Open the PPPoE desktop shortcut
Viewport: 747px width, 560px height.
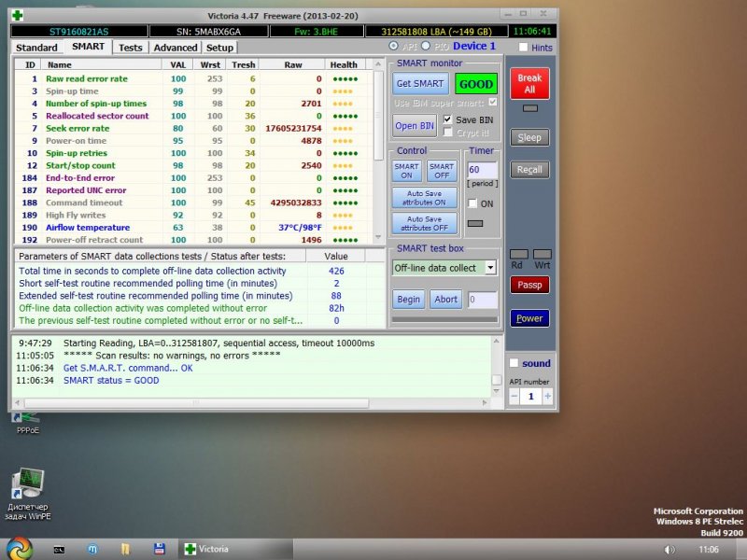point(27,422)
